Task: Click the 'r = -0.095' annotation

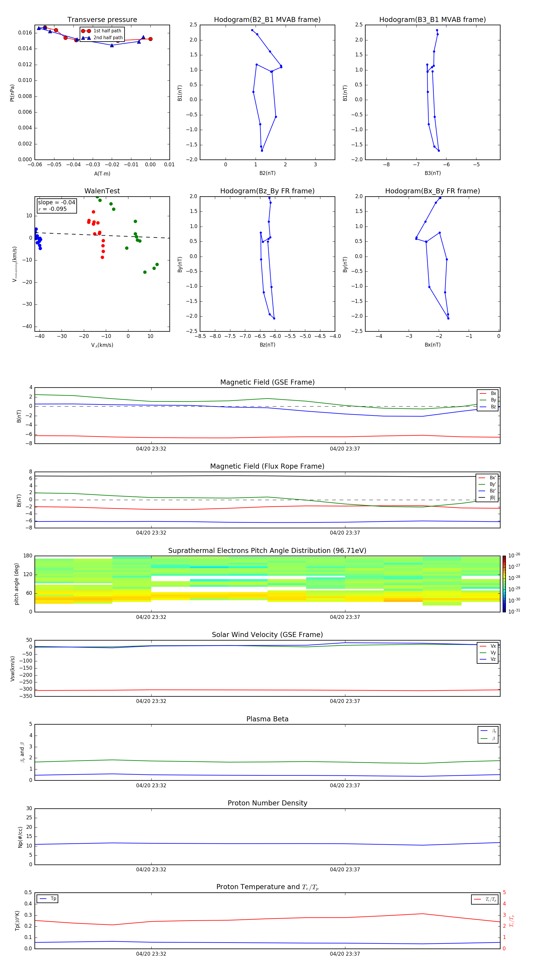Action: coord(52,209)
